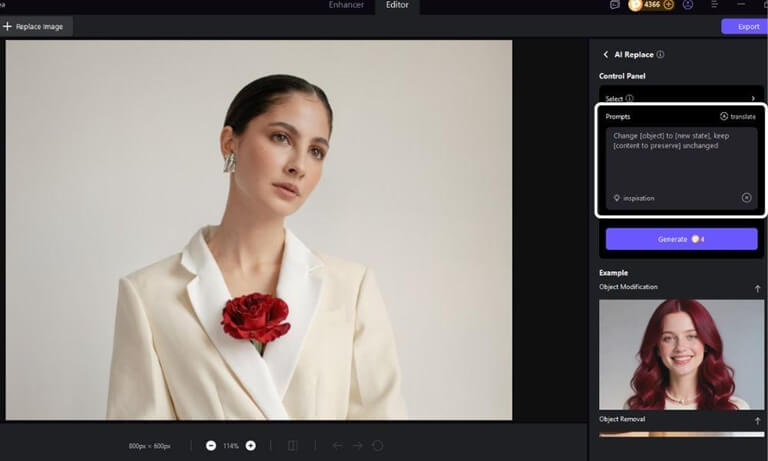This screenshot has height=461, width=768.
Task: Click the translate icon in Prompts
Action: pos(723,116)
